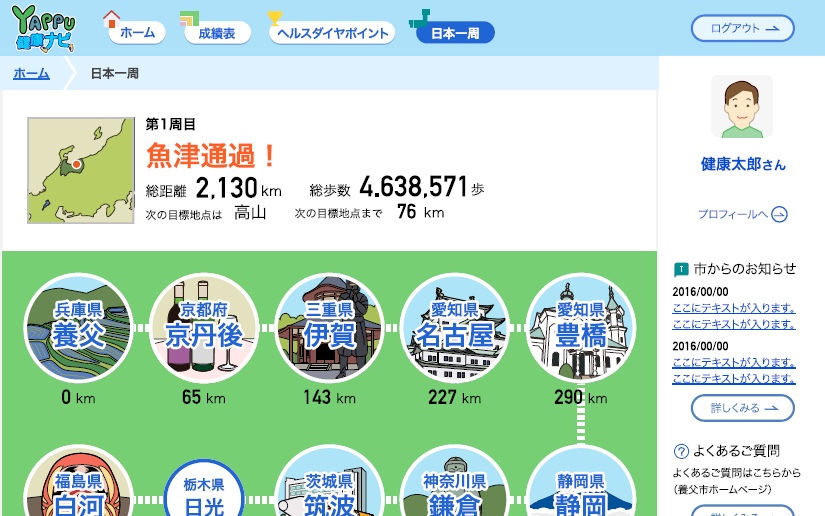The width and height of the screenshot is (825, 516).
Task: Open the プロフィールへ link
Action: pos(742,214)
